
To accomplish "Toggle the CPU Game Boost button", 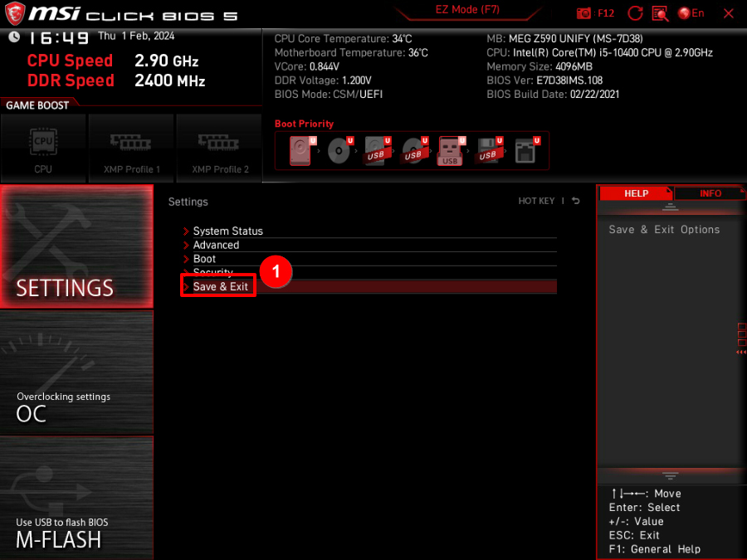I will pos(43,149).
